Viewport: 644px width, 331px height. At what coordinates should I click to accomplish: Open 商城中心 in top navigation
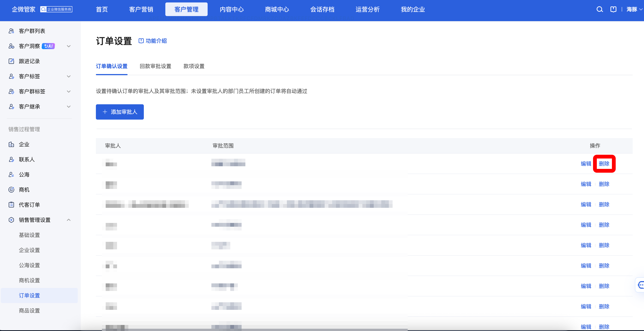point(277,9)
